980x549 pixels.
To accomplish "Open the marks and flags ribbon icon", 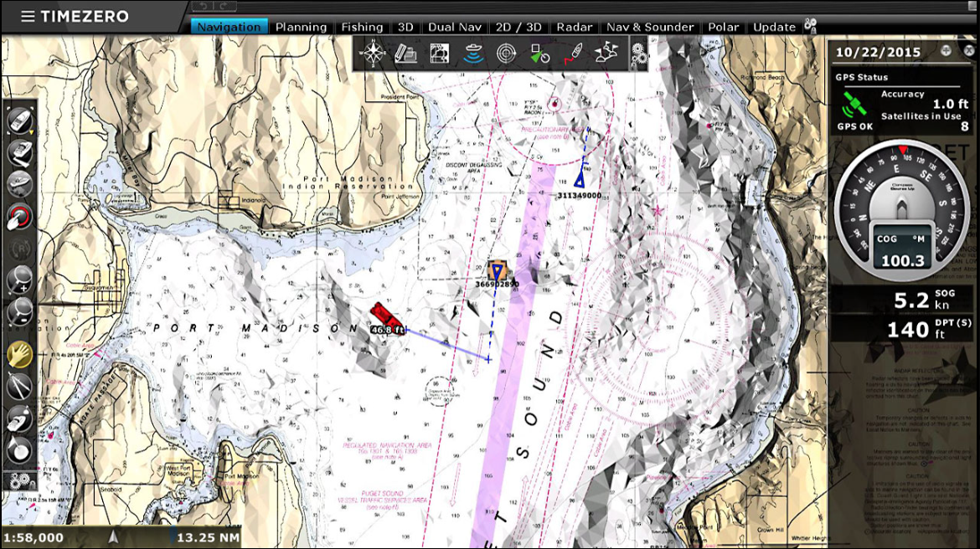I will click(605, 54).
